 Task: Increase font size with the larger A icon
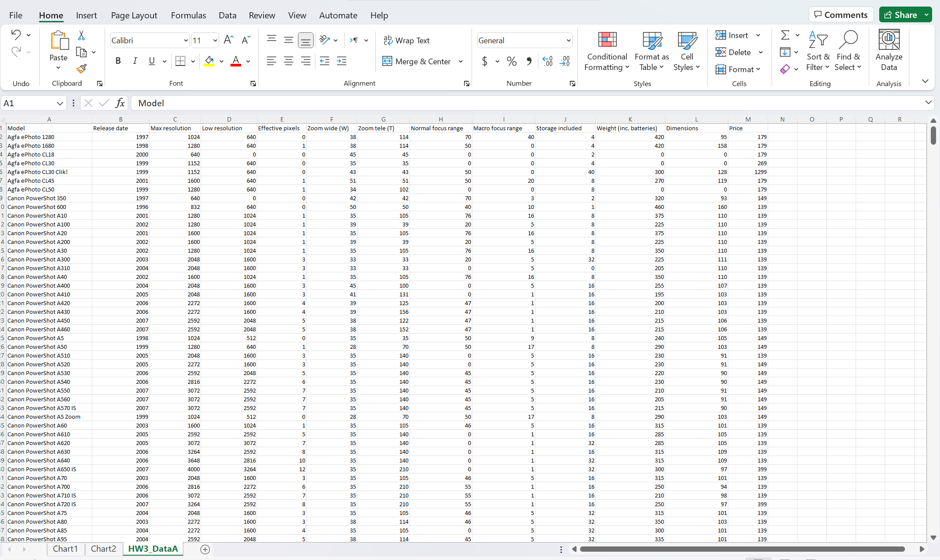pyautogui.click(x=228, y=40)
